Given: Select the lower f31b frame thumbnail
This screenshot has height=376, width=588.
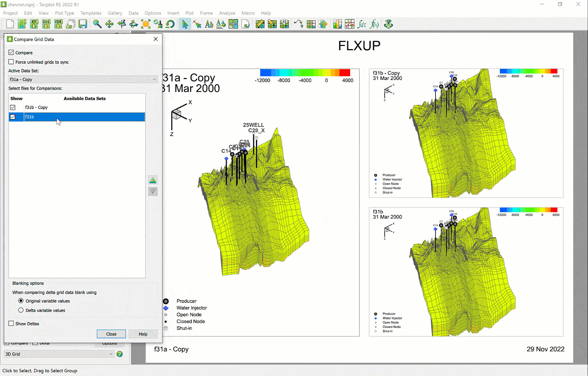Looking at the screenshot, I should pos(466,272).
